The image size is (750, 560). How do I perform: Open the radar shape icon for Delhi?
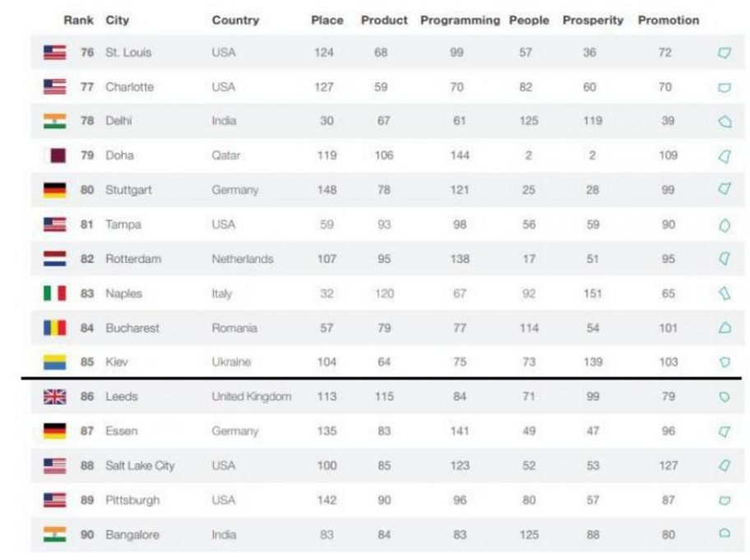tap(725, 121)
